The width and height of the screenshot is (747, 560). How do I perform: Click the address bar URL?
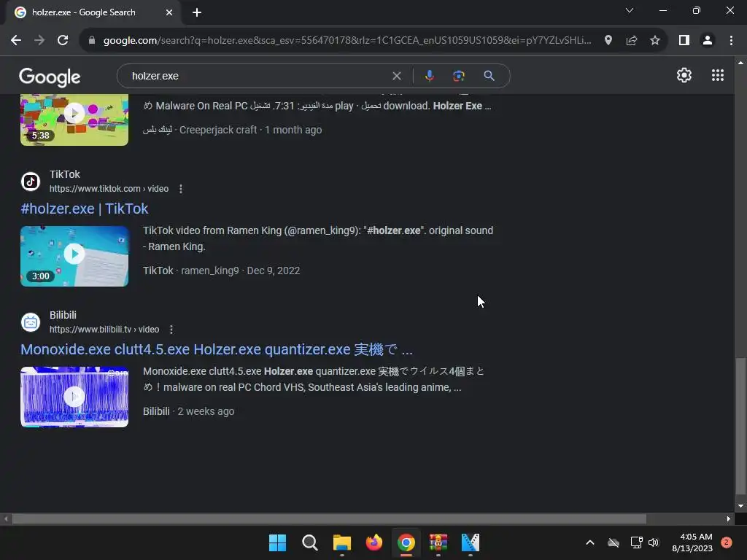(347, 41)
